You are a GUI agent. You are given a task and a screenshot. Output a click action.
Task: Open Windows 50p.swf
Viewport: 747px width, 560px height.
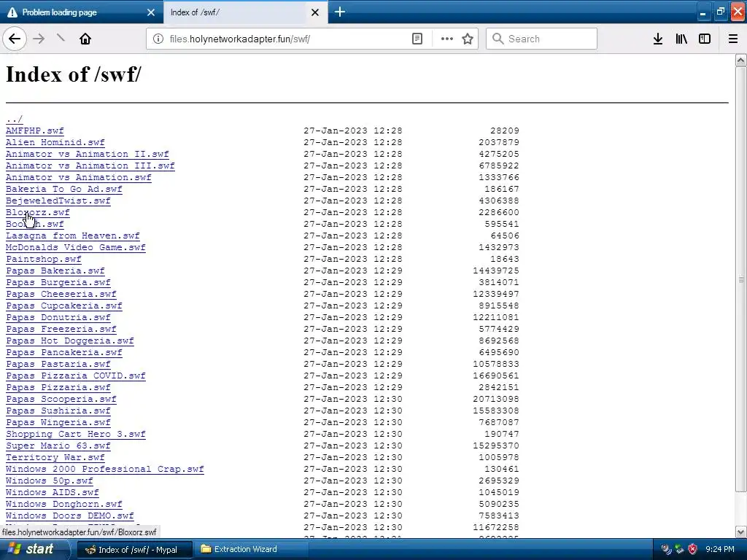pyautogui.click(x=50, y=481)
